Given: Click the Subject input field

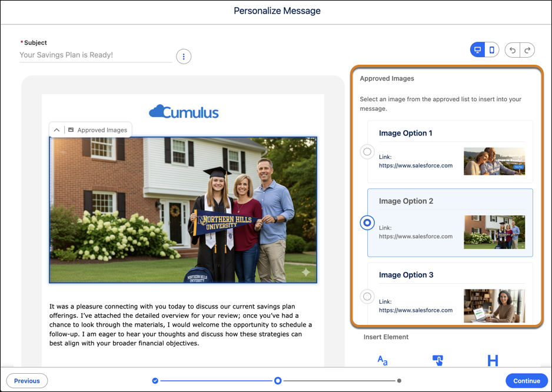Looking at the screenshot, I should pyautogui.click(x=95, y=55).
